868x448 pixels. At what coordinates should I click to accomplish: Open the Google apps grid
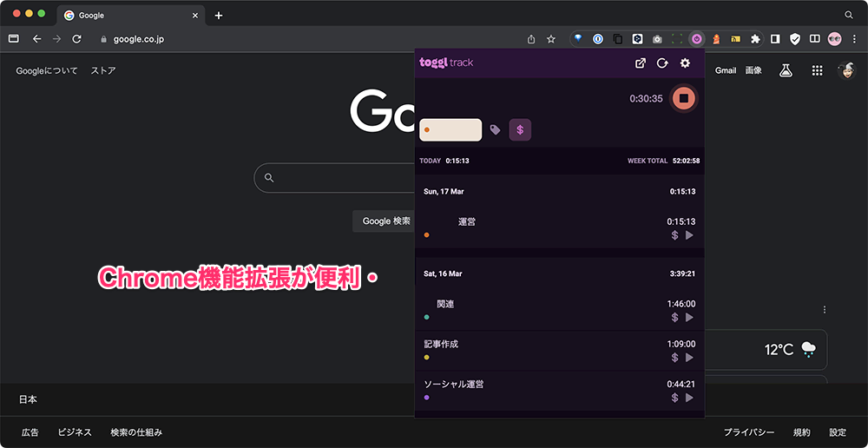coord(816,70)
